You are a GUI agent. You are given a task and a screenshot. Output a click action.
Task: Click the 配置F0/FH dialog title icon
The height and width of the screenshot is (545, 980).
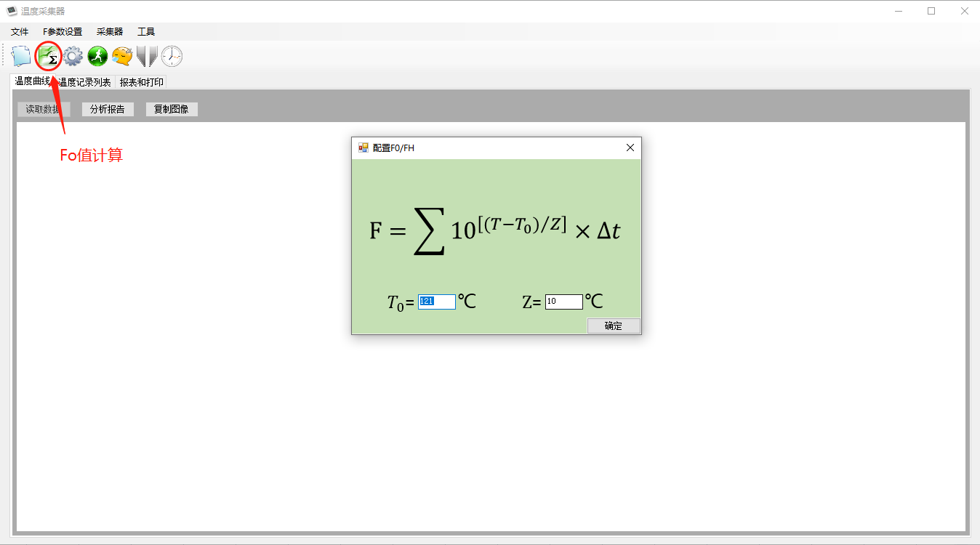[x=364, y=148]
